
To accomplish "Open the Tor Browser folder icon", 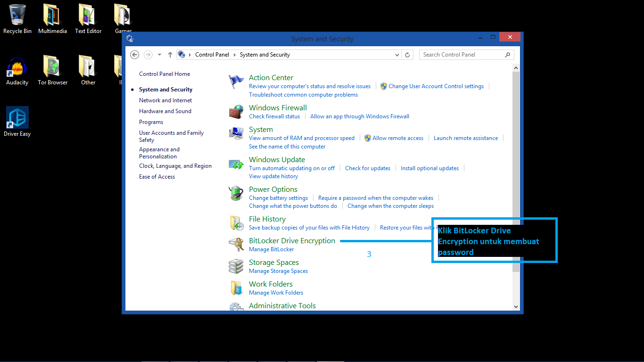I will [52, 71].
